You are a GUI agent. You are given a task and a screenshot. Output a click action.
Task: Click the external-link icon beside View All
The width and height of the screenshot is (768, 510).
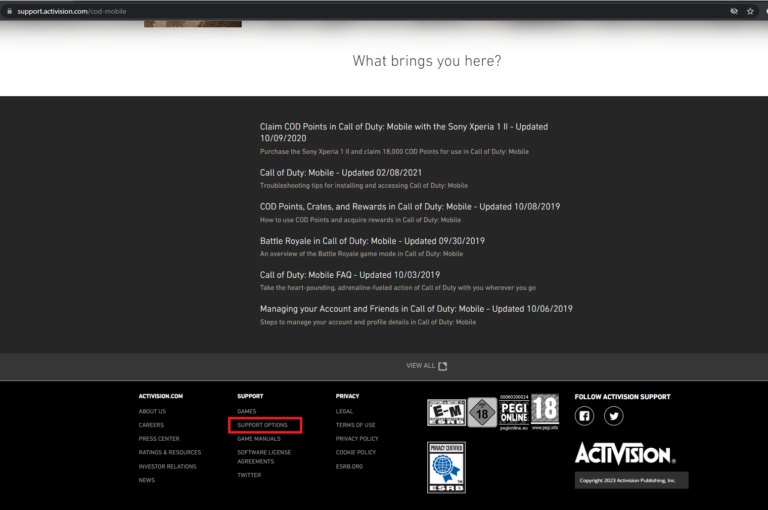pyautogui.click(x=443, y=366)
